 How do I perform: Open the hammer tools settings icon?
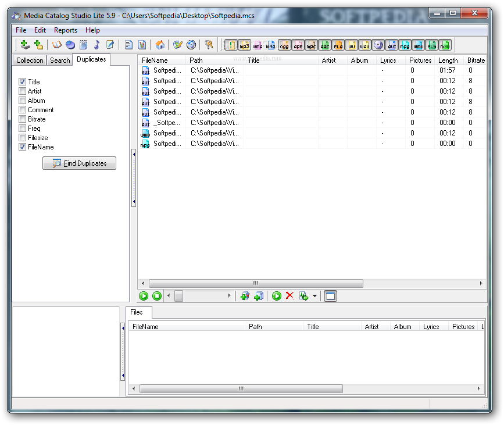coord(209,45)
